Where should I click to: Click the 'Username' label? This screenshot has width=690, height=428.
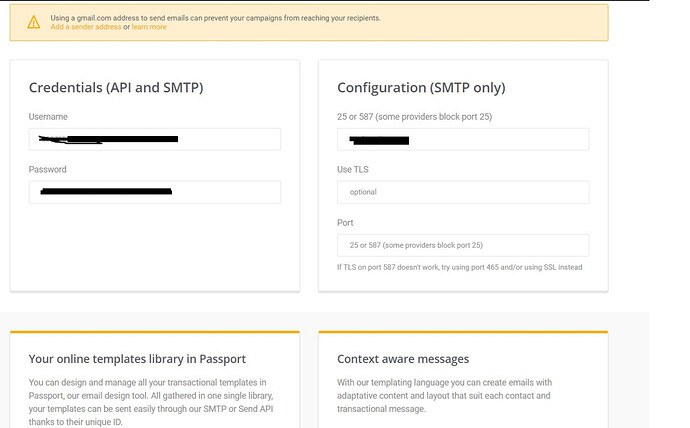pyautogui.click(x=48, y=117)
